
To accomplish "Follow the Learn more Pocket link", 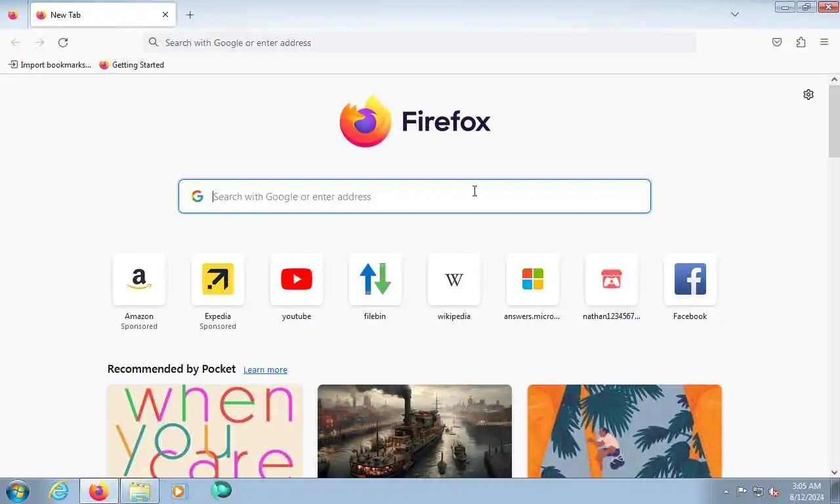I will click(x=265, y=370).
